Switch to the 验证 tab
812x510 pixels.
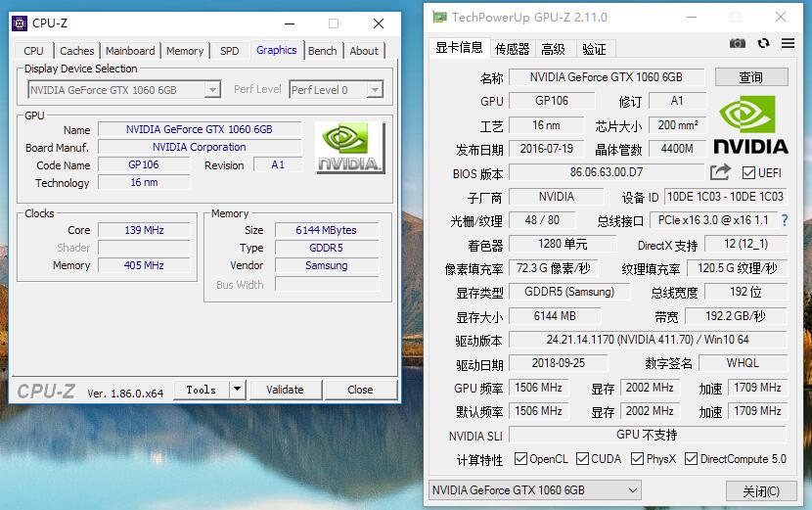[594, 49]
